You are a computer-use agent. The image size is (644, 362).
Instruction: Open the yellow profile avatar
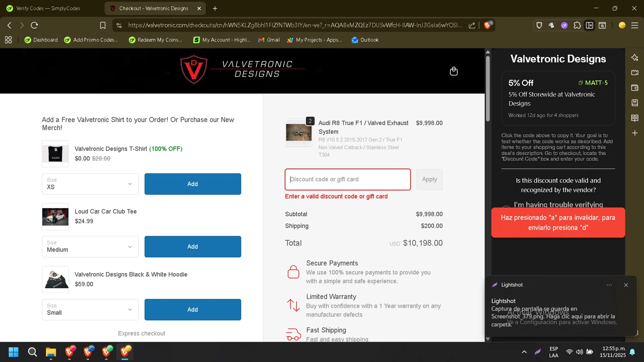click(622, 25)
